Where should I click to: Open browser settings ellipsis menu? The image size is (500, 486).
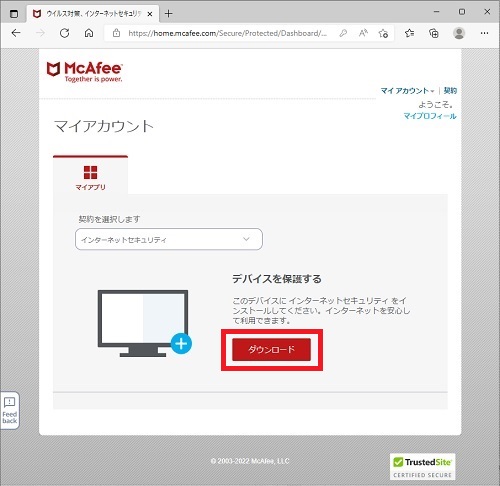[484, 33]
